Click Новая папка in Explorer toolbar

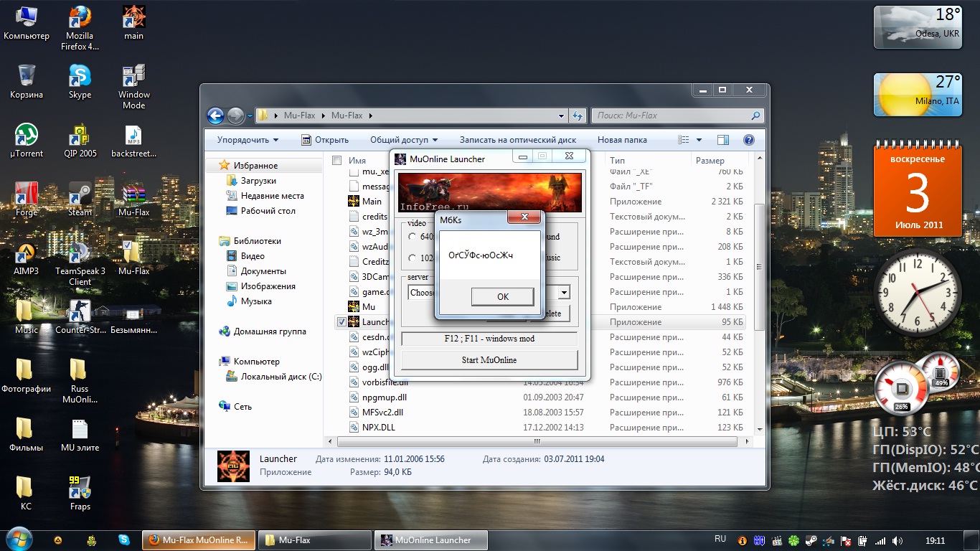point(622,140)
